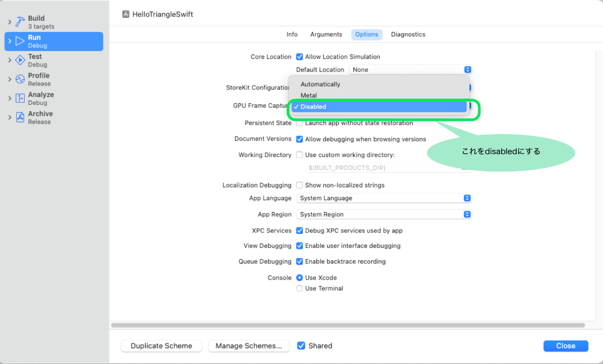Open the App Language dropdown
This screenshot has width=603, height=364.
pyautogui.click(x=384, y=198)
